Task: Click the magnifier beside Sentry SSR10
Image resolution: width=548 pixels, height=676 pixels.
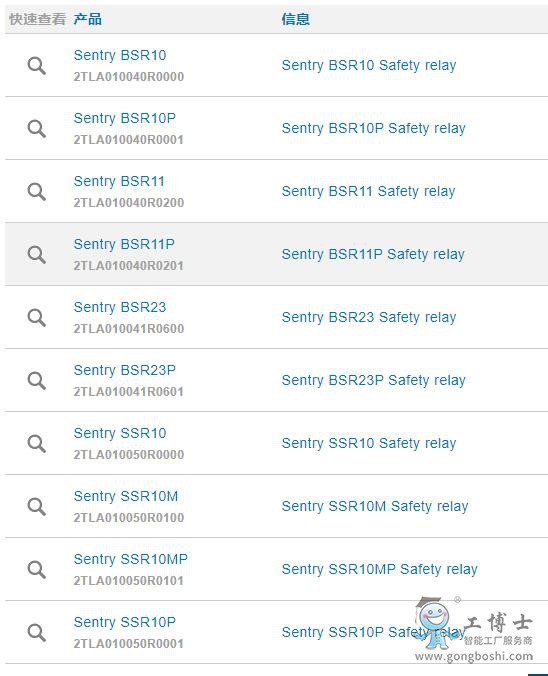Action: coord(37,443)
